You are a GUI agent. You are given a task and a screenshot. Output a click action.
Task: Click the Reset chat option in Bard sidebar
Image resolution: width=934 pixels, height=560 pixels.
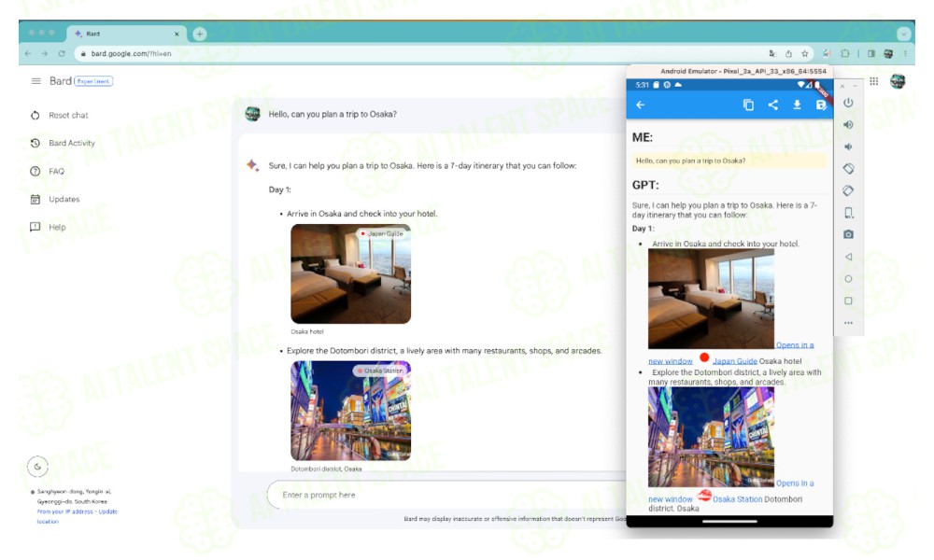click(x=60, y=115)
